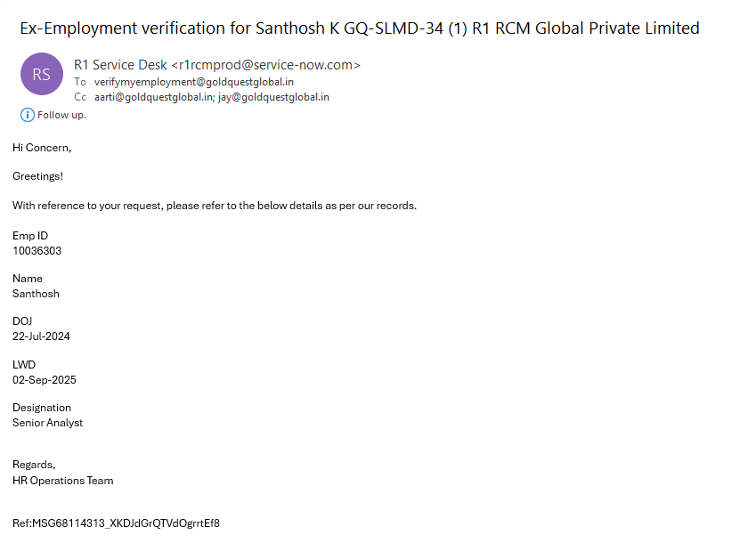Click the Follow up info icon

(27, 115)
